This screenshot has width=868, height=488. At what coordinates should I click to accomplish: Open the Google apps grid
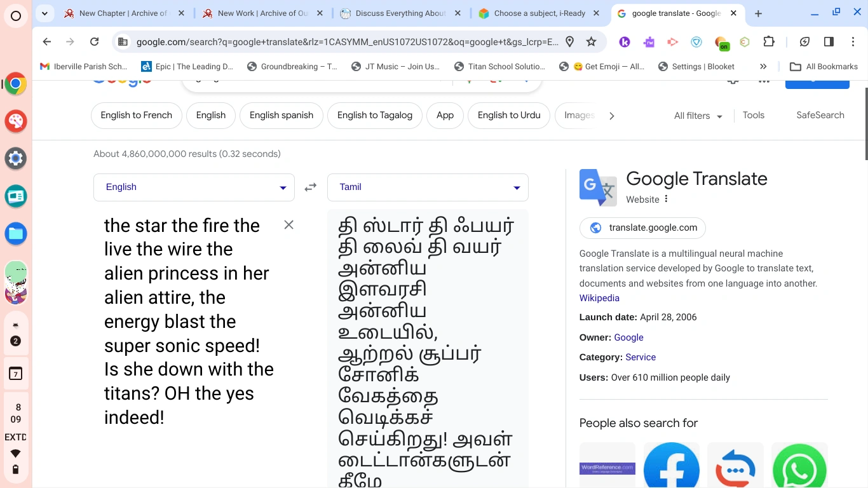click(764, 79)
